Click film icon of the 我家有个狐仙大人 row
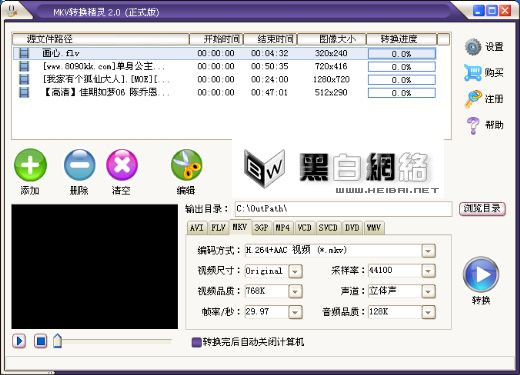 [24, 79]
